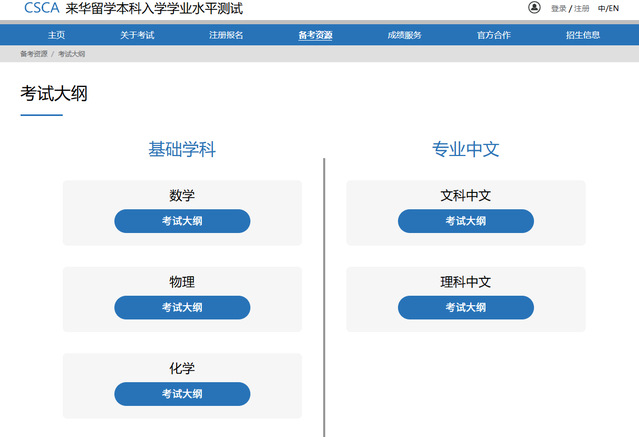Open 成绩服务 menu item

(404, 35)
